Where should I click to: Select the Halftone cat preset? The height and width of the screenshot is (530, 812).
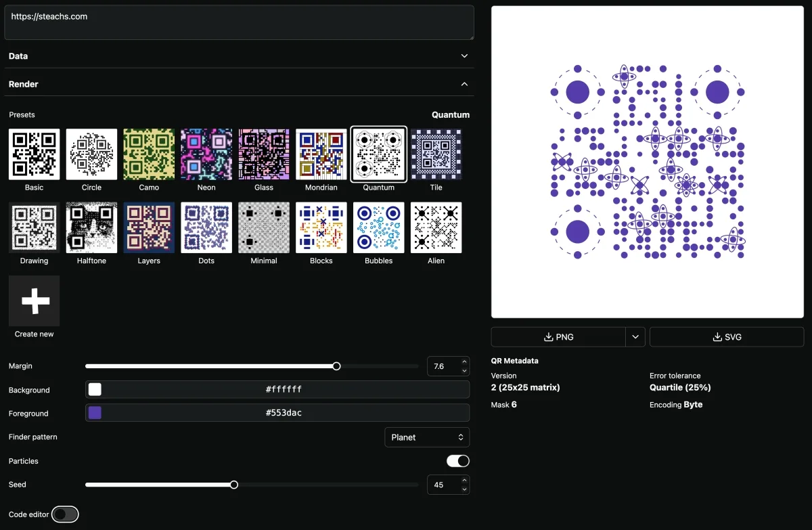tap(91, 227)
